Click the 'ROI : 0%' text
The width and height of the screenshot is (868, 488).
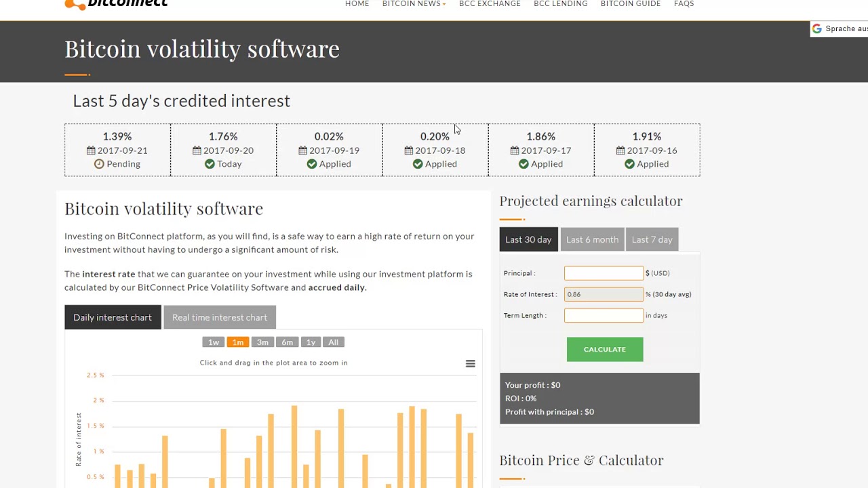click(521, 399)
